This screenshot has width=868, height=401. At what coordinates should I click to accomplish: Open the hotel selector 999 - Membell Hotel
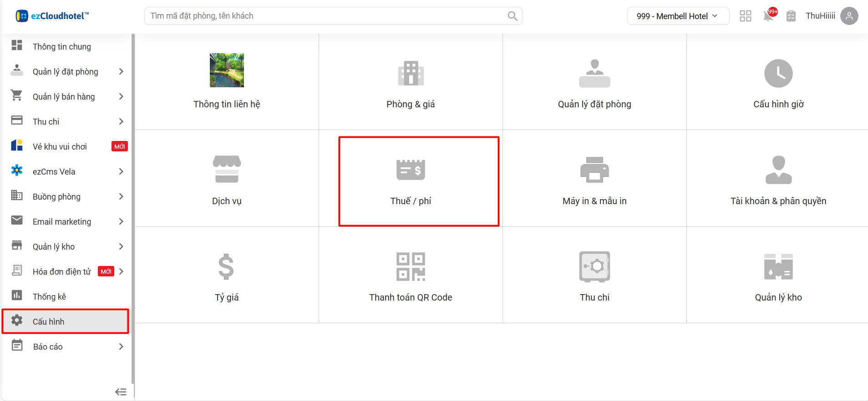coord(677,16)
